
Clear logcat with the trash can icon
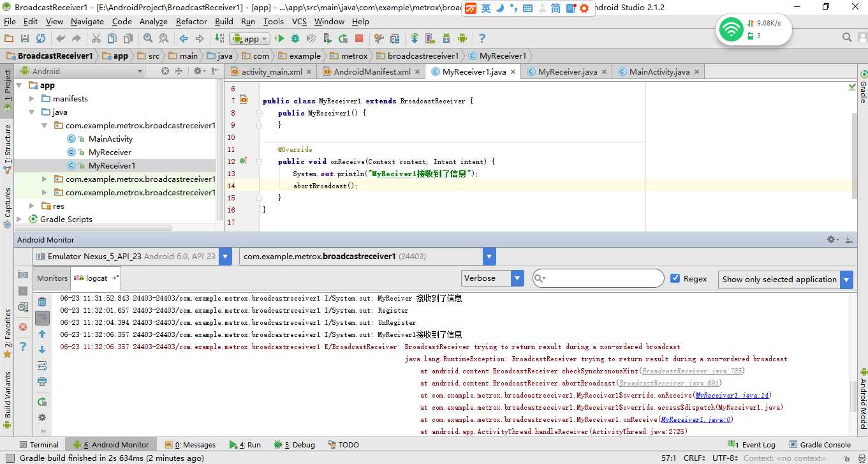coord(42,302)
